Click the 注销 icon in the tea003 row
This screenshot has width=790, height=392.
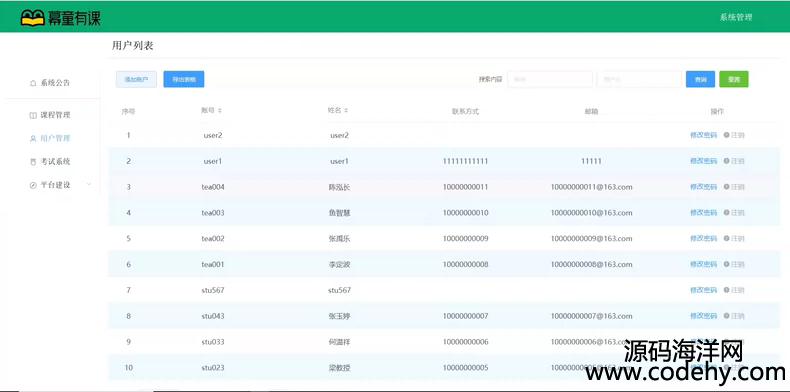[727, 213]
